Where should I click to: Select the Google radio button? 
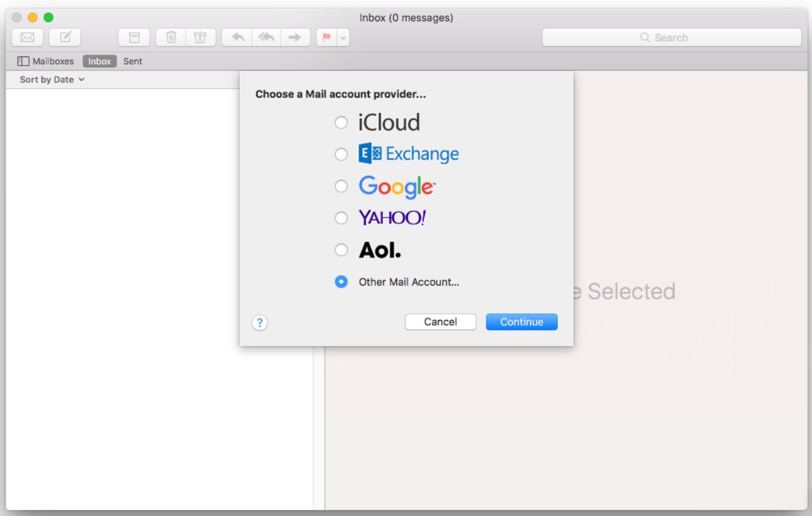[x=340, y=186]
